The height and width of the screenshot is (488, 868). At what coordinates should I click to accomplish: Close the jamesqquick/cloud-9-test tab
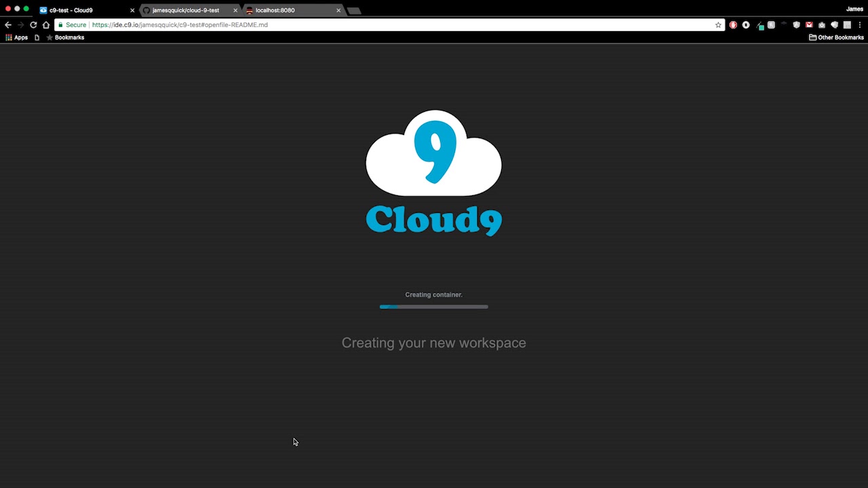pos(235,10)
